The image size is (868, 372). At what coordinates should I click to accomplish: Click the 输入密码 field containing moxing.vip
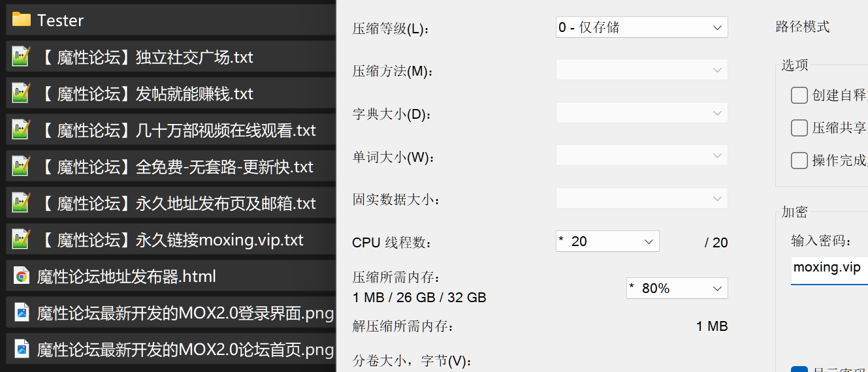pos(829,268)
